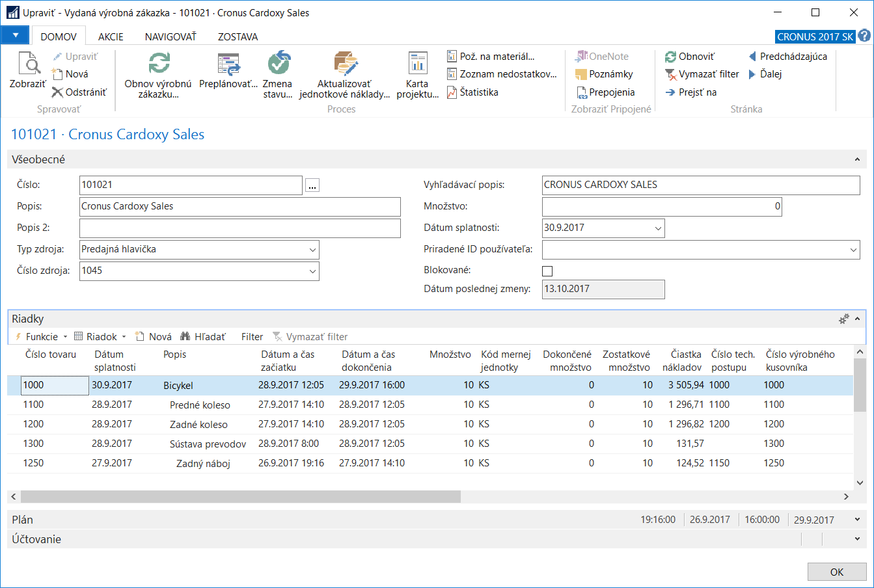Click the Množstvo input field
The image size is (874, 588).
tap(662, 206)
